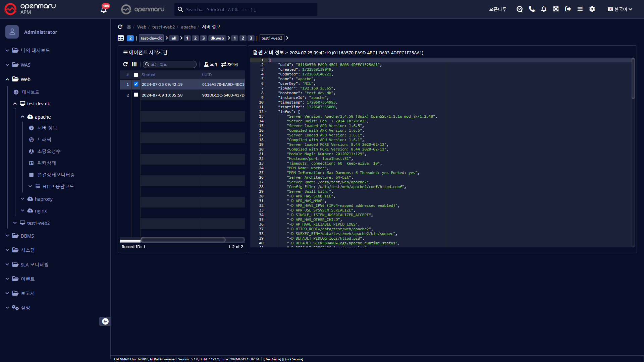Expand the haproxy node
This screenshot has height=362, width=644.
pos(22,199)
